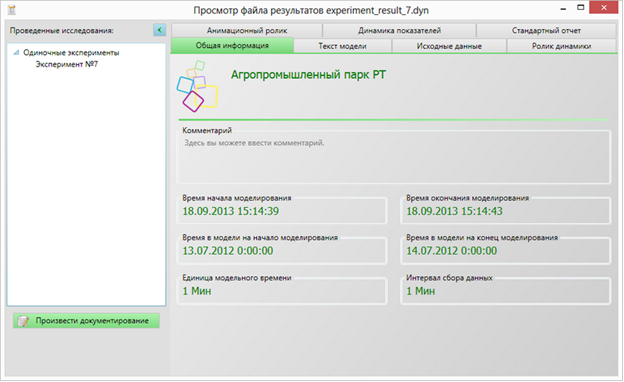Click the Произвести документирование button
The height and width of the screenshot is (382, 624).
[x=86, y=321]
